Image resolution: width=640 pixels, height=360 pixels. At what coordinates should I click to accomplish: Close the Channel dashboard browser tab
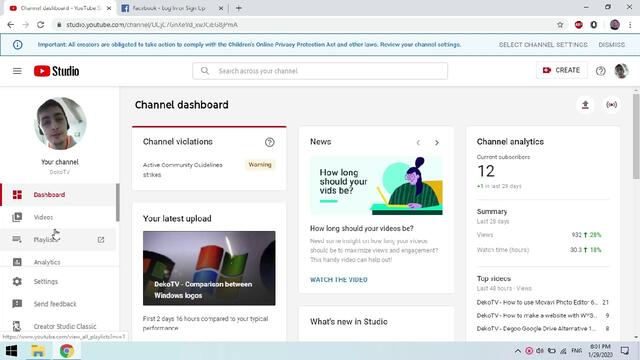(x=109, y=8)
